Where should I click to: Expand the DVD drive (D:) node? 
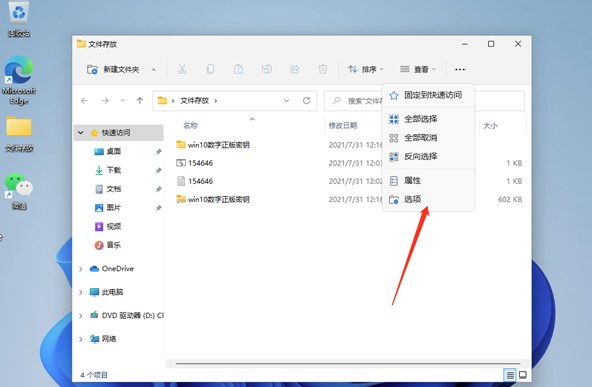tap(80, 316)
